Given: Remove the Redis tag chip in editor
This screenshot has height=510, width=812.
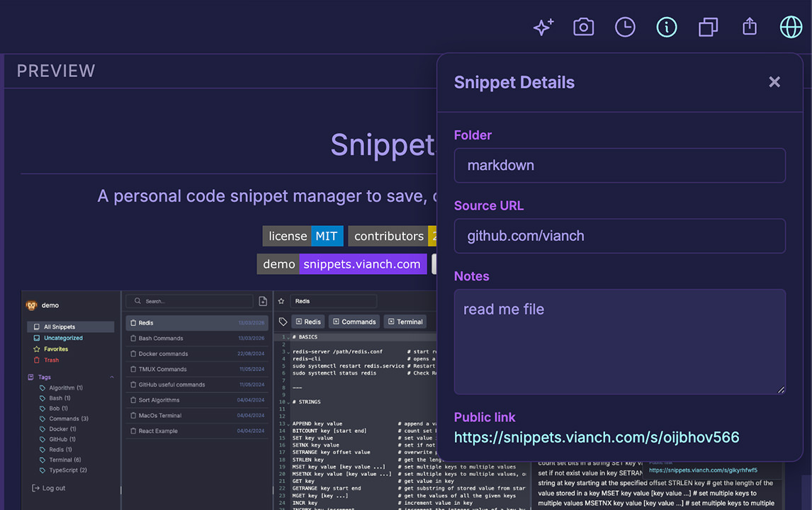Looking at the screenshot, I should [x=299, y=322].
